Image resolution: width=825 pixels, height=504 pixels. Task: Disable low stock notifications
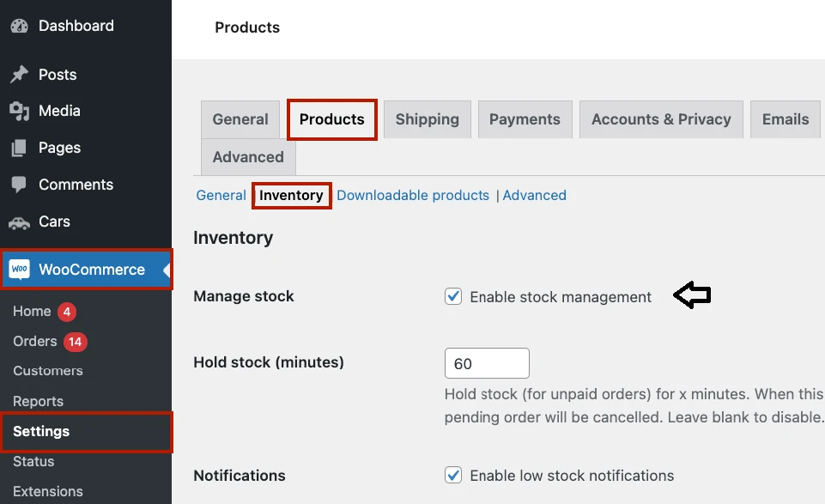click(453, 475)
